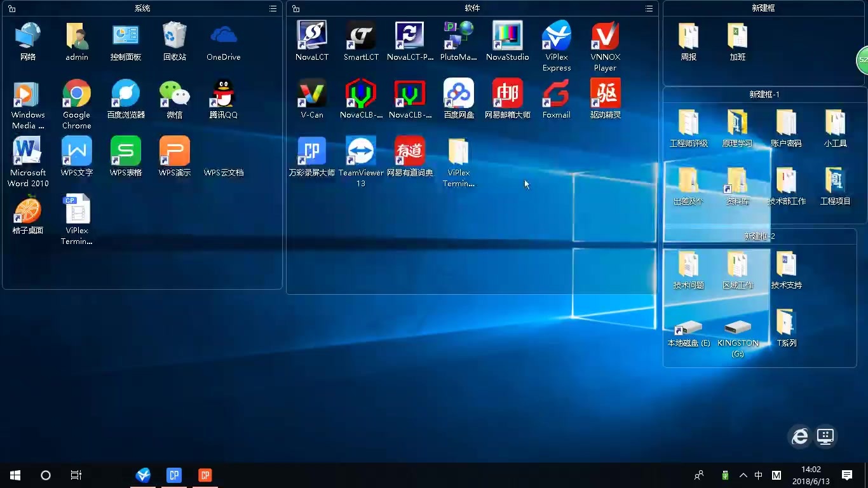Open NovaCLB icon next to V-Can
868x488 pixels.
pos(361,93)
